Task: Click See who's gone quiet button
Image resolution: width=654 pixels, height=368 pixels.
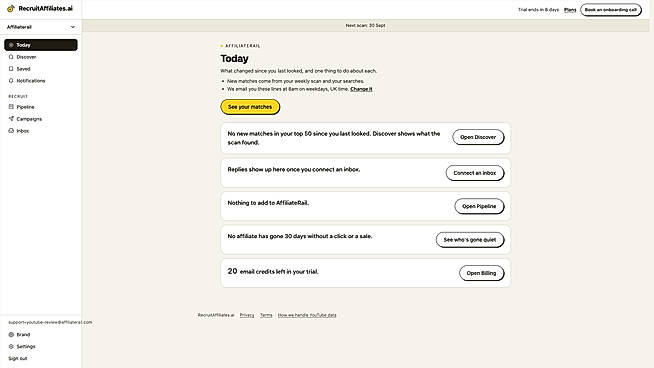Action: pyautogui.click(x=470, y=240)
